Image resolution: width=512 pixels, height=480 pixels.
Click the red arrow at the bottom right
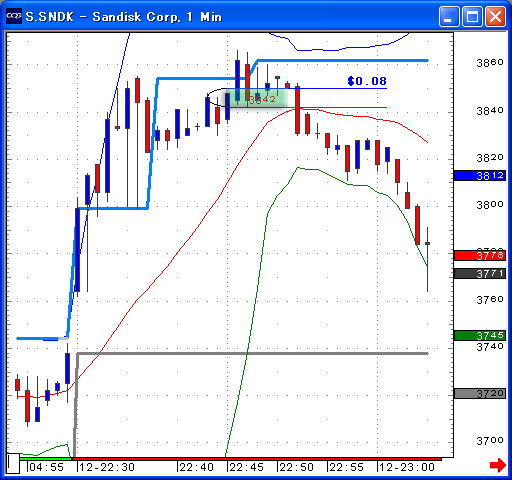coord(498,465)
